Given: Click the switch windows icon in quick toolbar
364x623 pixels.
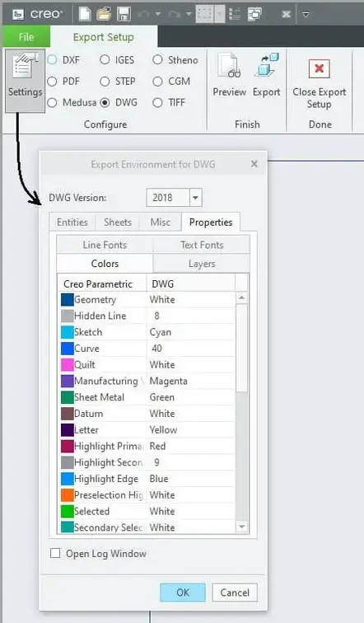Looking at the screenshot, I should tap(254, 14).
